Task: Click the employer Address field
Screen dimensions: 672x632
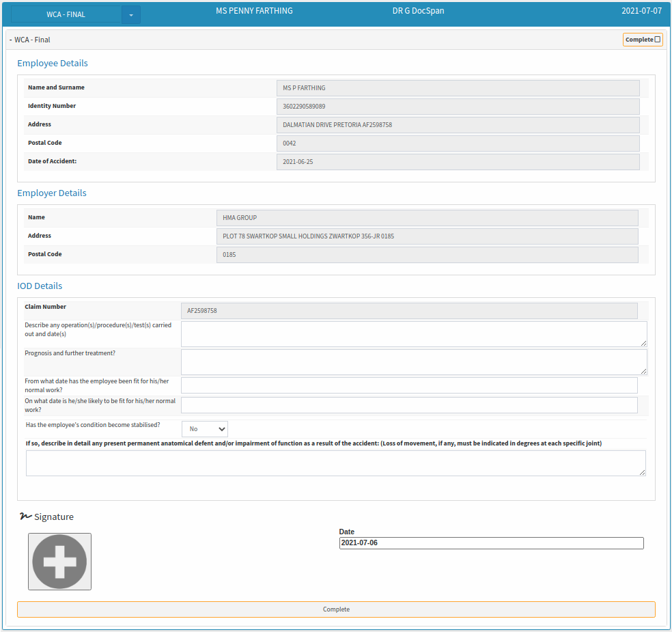Action: point(427,236)
